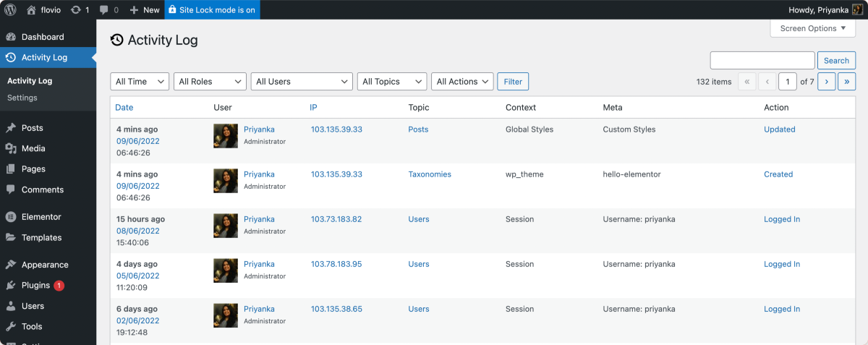Click the 08/06/2022 date link

pyautogui.click(x=138, y=231)
